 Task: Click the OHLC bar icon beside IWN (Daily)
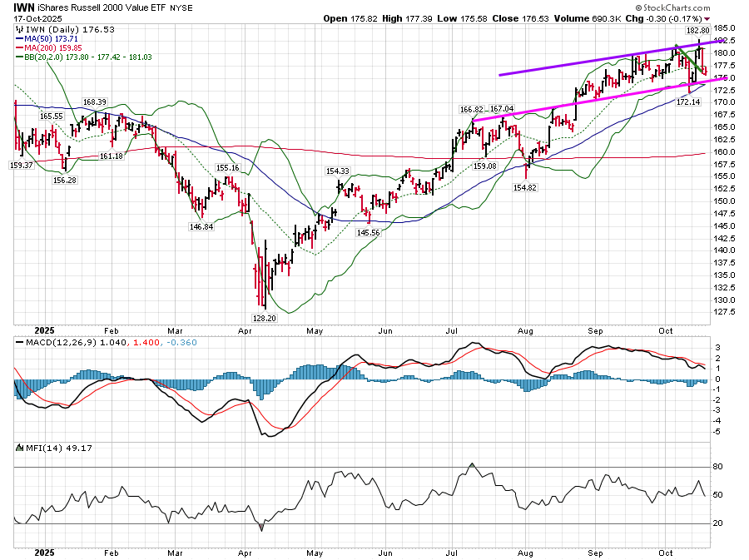point(20,29)
